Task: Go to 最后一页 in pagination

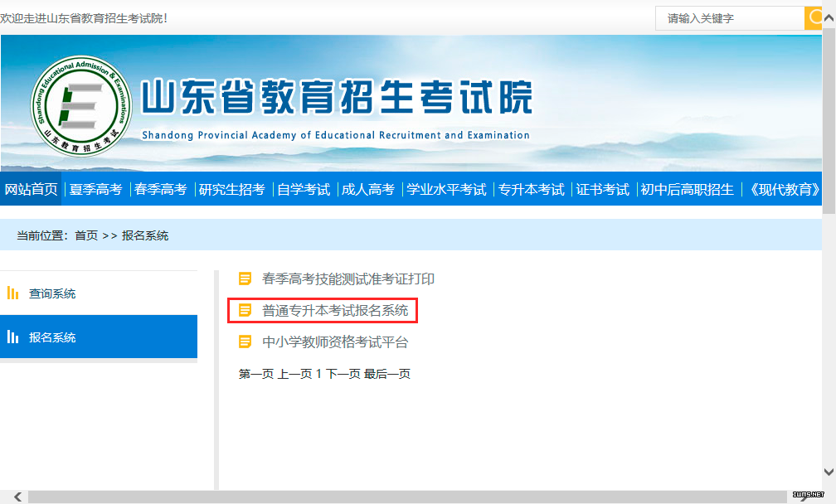Action: [387, 374]
